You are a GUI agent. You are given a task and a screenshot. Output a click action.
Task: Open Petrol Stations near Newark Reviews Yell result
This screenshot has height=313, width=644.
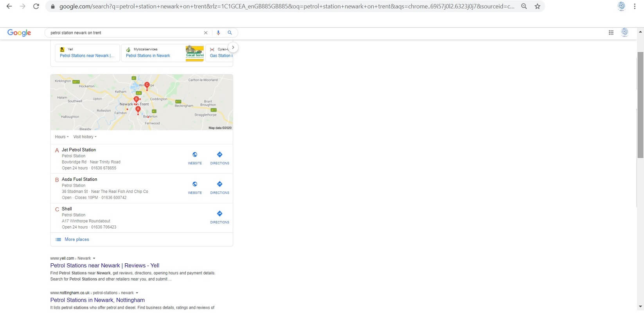(x=105, y=266)
